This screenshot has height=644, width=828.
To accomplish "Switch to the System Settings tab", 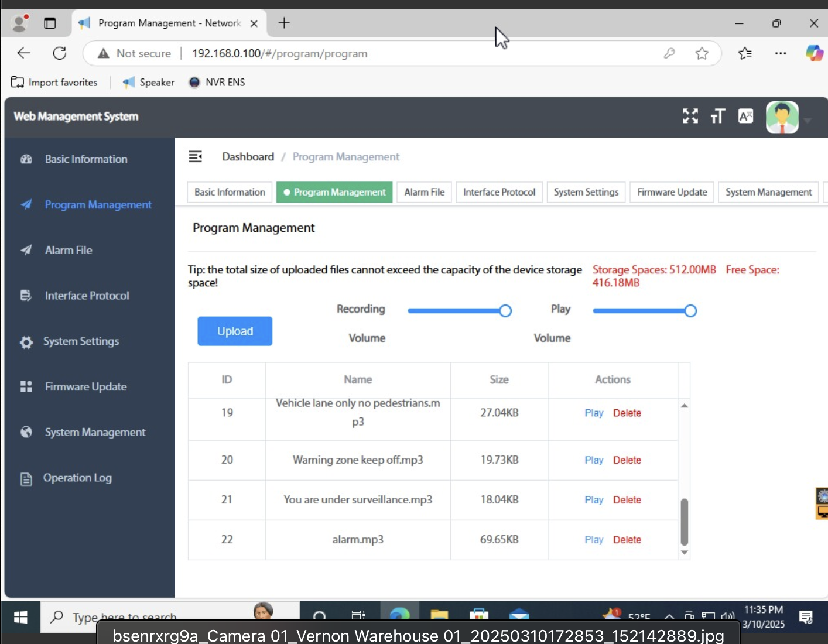I will (x=586, y=192).
